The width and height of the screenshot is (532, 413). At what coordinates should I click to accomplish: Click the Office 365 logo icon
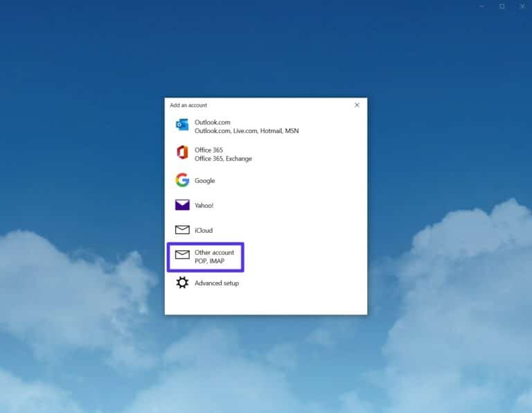[x=182, y=152]
